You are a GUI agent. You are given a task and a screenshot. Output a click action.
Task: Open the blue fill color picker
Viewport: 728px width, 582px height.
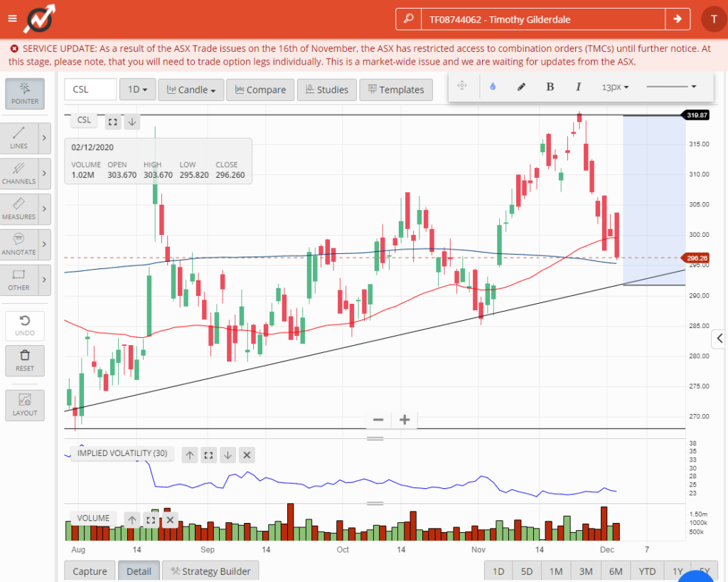click(493, 86)
